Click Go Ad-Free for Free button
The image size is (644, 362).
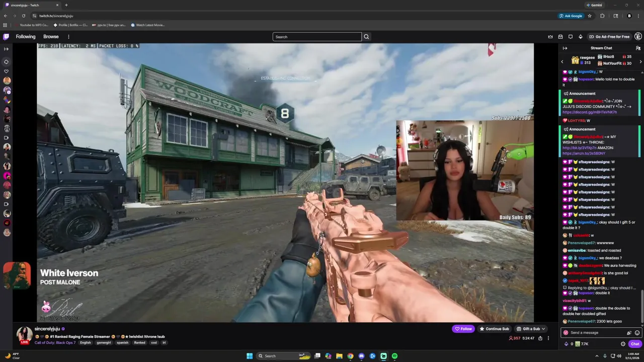pyautogui.click(x=609, y=37)
